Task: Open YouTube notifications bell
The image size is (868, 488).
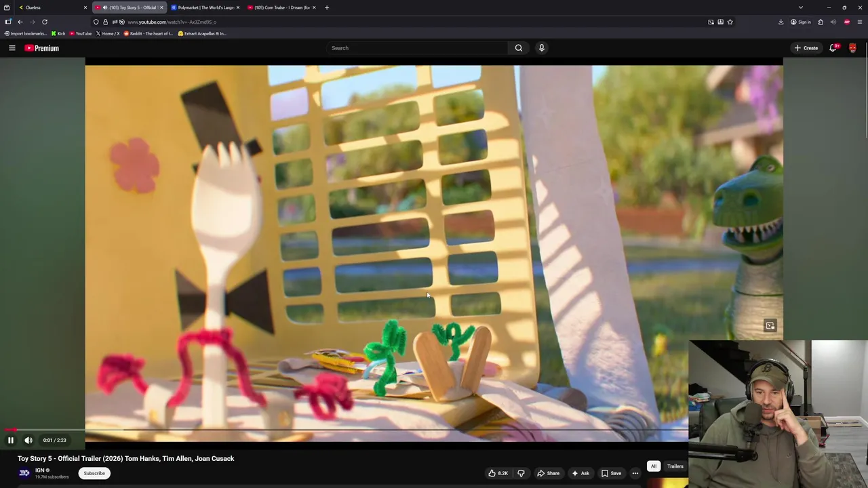Action: 833,48
